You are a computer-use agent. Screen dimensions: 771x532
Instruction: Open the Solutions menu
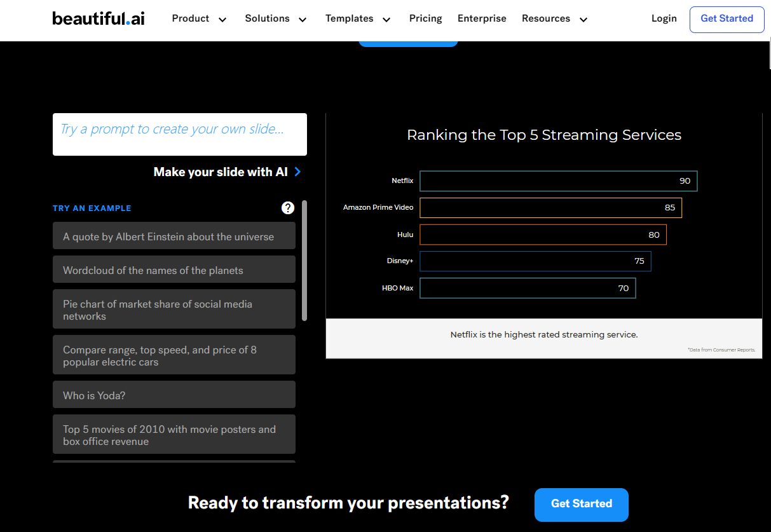[267, 18]
